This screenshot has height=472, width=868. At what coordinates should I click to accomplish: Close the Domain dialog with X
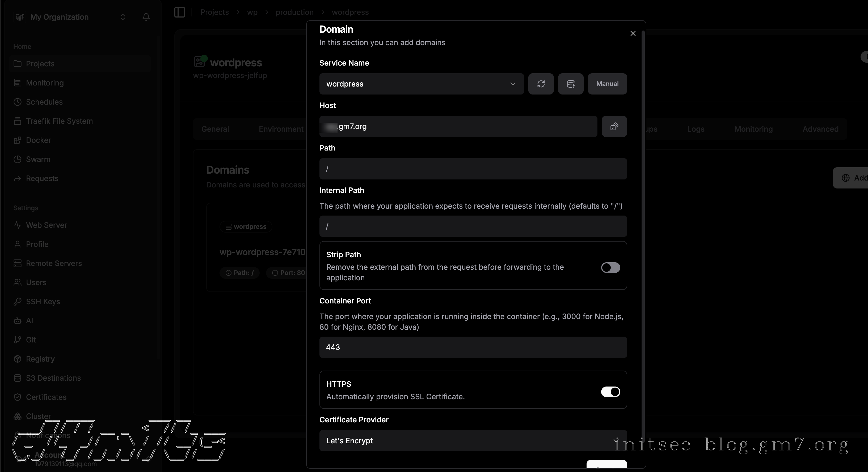click(633, 33)
